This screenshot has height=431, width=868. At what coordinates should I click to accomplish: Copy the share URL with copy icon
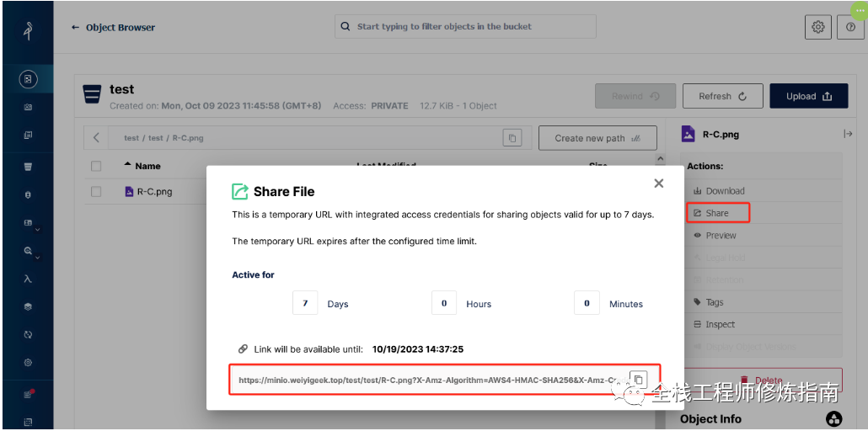pos(638,380)
